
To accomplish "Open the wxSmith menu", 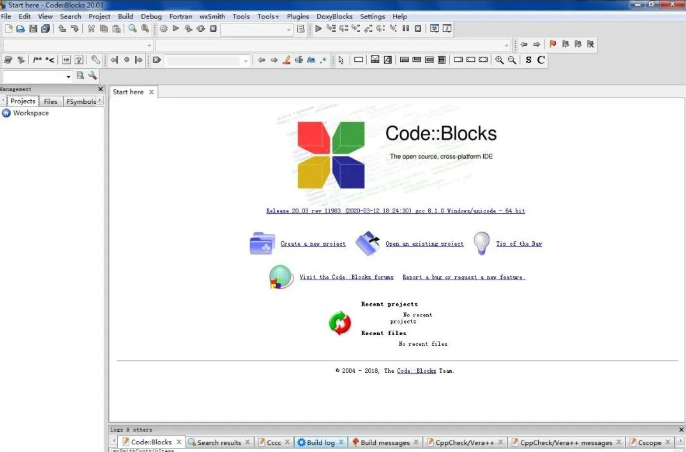I will point(212,16).
